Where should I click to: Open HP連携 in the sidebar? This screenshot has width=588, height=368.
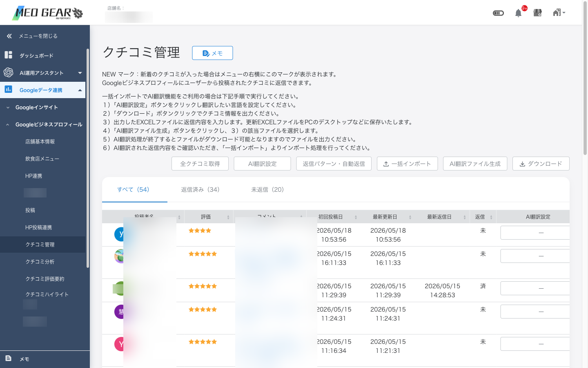click(34, 176)
